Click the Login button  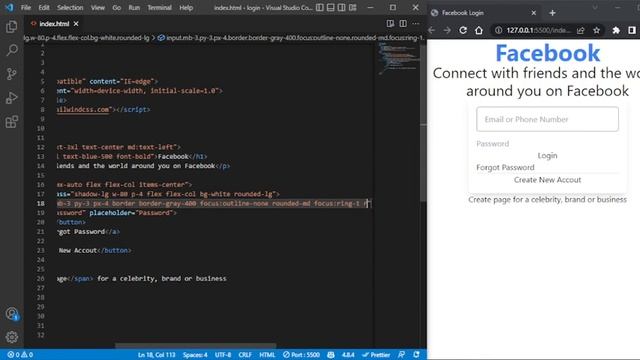click(x=547, y=156)
